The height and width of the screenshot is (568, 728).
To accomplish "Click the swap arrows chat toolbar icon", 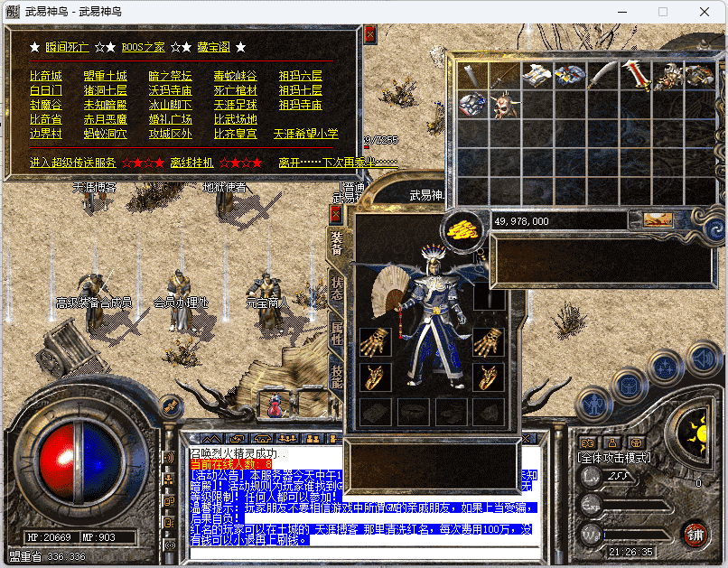I will (237, 438).
